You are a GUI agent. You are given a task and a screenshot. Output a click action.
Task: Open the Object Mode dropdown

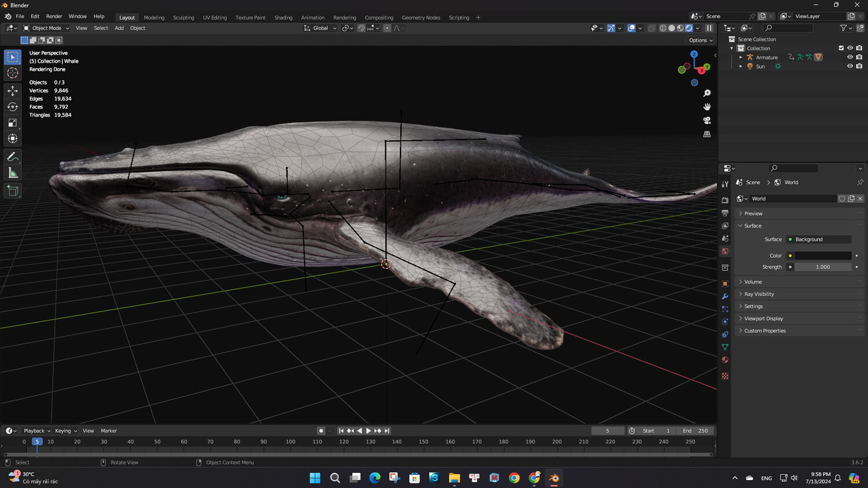click(46, 28)
